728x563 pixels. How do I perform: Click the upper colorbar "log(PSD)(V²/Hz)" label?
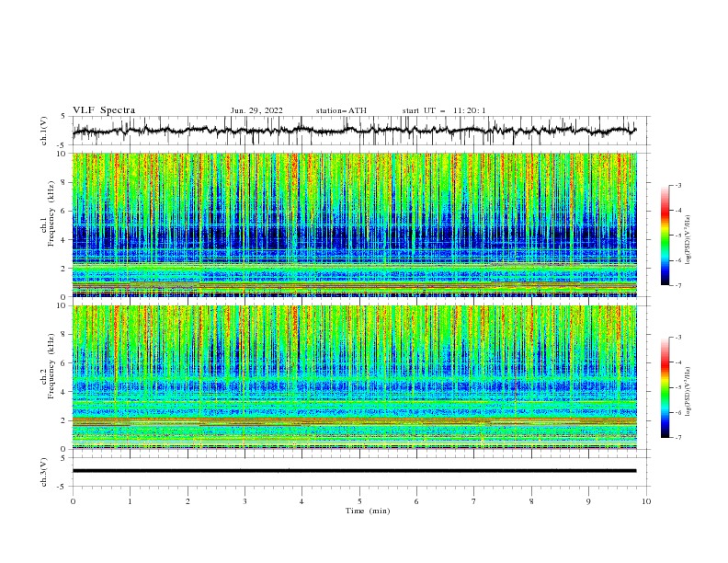click(x=688, y=240)
